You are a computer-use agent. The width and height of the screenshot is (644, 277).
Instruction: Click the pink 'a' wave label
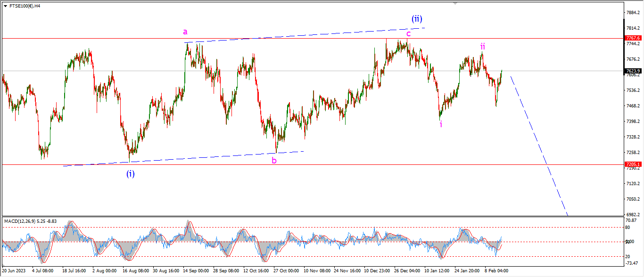[x=185, y=32]
